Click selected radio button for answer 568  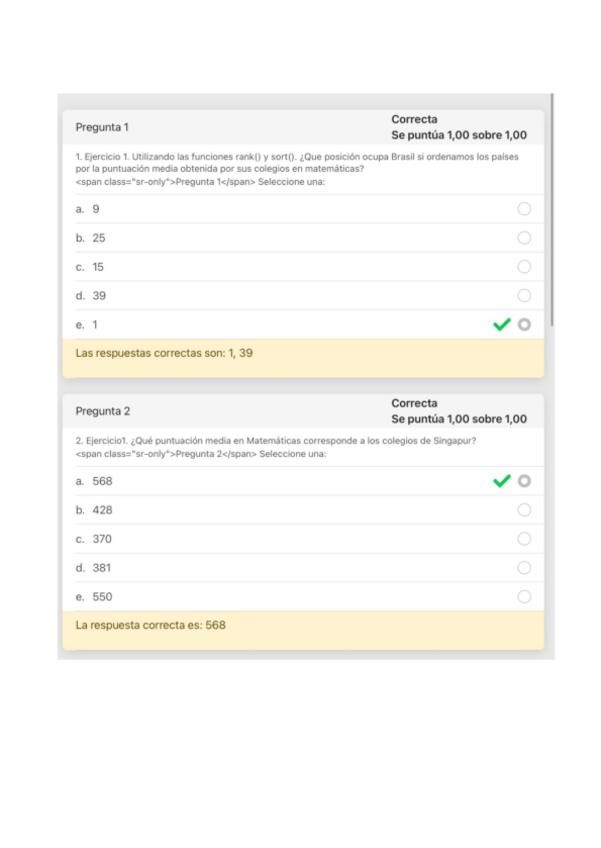[524, 481]
